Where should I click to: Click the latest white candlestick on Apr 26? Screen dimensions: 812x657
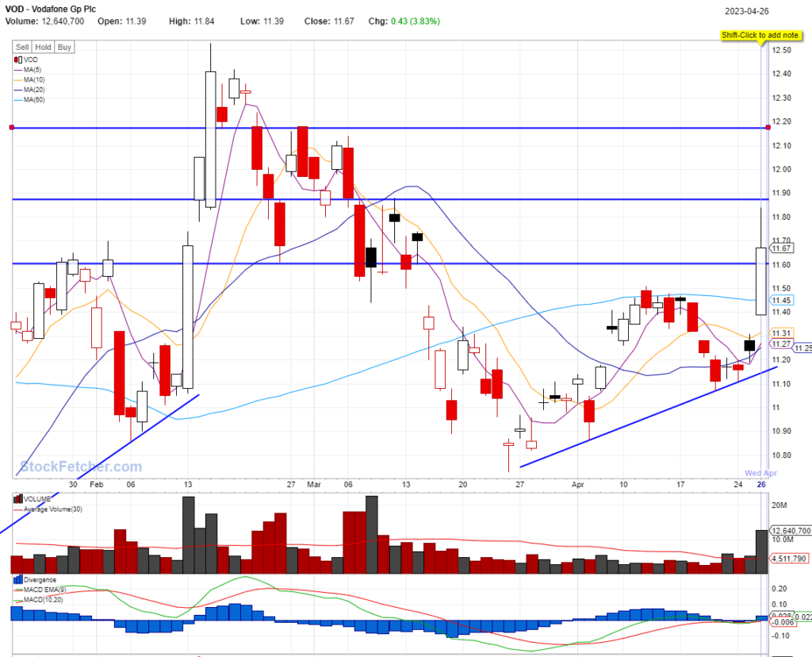760,281
